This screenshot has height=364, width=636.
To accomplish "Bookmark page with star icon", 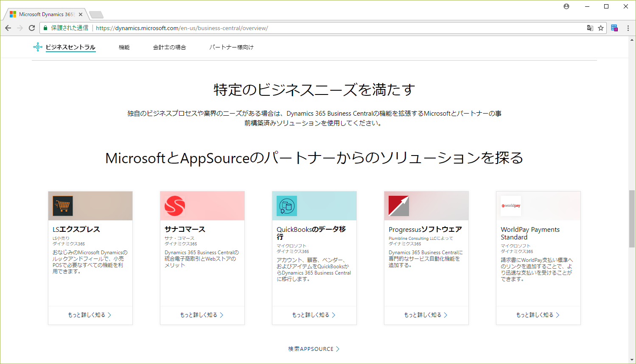I will coord(601,28).
